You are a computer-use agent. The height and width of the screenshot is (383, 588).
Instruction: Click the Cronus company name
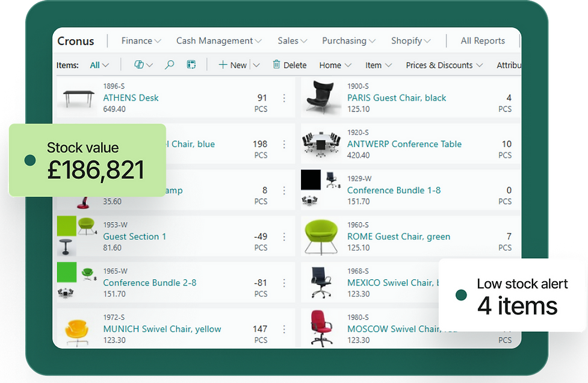pos(75,41)
